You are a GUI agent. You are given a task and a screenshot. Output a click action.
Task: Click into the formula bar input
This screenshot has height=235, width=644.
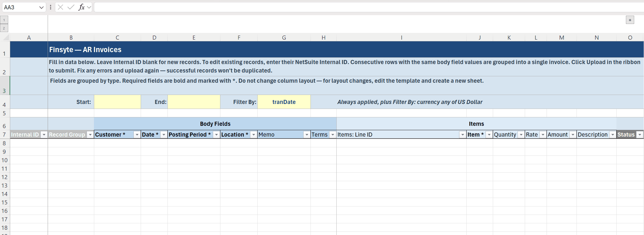coord(369,7)
